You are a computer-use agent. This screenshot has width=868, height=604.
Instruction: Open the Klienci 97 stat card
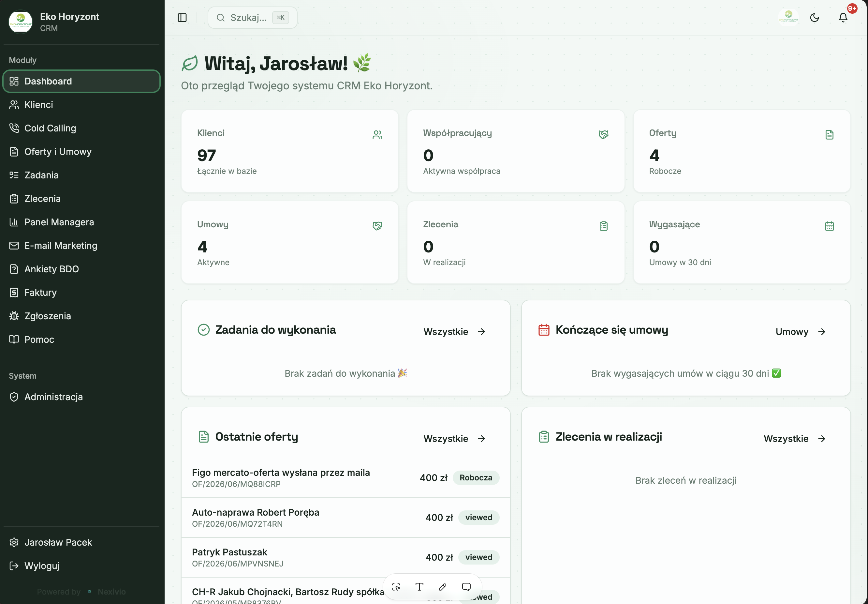[x=290, y=151]
